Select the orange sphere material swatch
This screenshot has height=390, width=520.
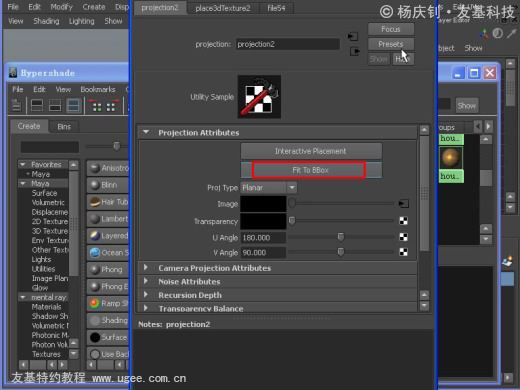(451, 158)
